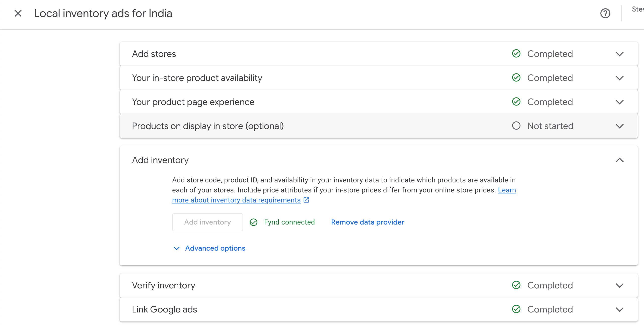644x327 pixels.
Task: Click Add stores completed checkmark icon
Action: point(516,54)
